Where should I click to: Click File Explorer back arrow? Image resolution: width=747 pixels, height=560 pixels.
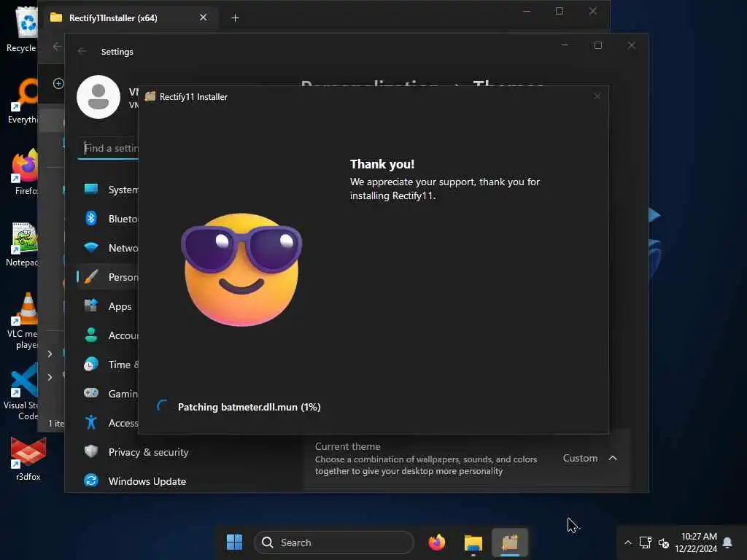tap(57, 47)
